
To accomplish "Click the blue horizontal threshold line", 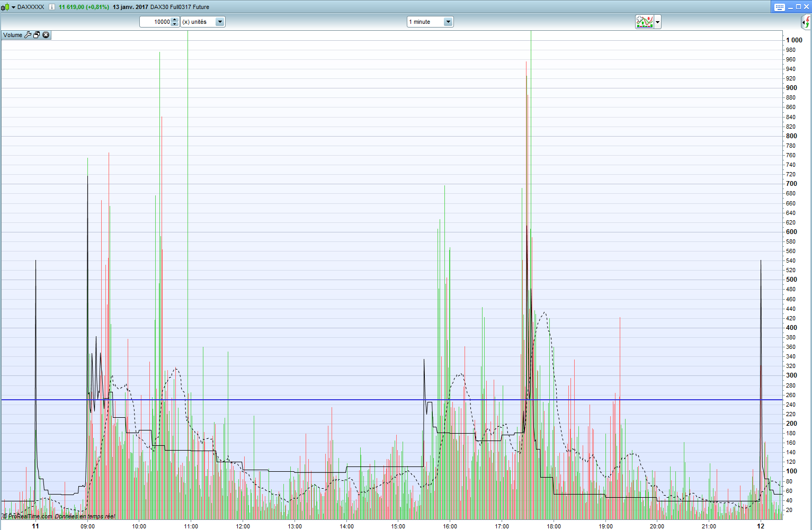I will point(318,400).
